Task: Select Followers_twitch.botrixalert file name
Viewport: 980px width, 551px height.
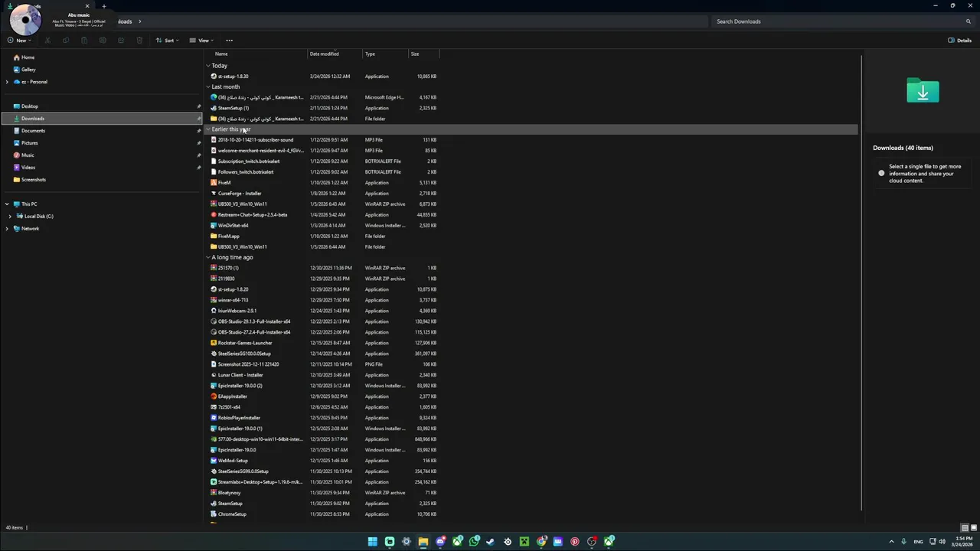Action: pos(246,172)
